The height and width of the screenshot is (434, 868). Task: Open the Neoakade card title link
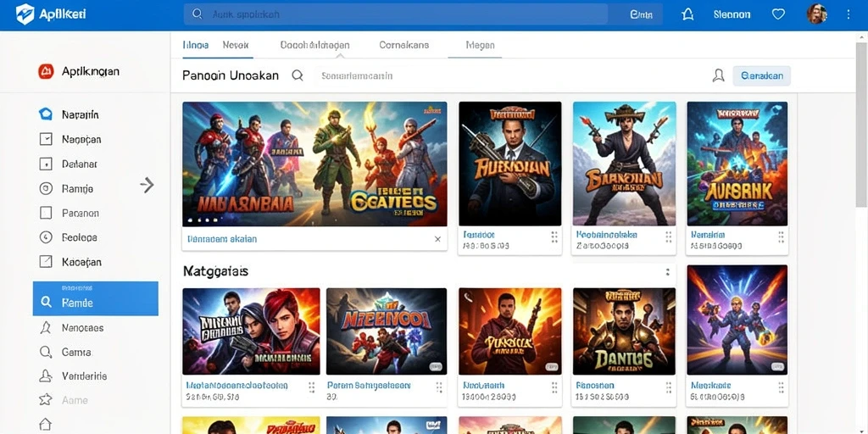coord(711,386)
